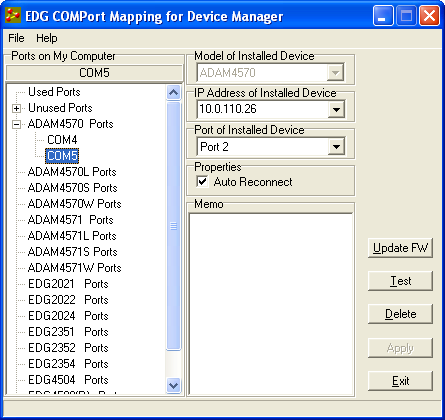Collapse the ADAM4570 Ports tree node

(x=16, y=124)
